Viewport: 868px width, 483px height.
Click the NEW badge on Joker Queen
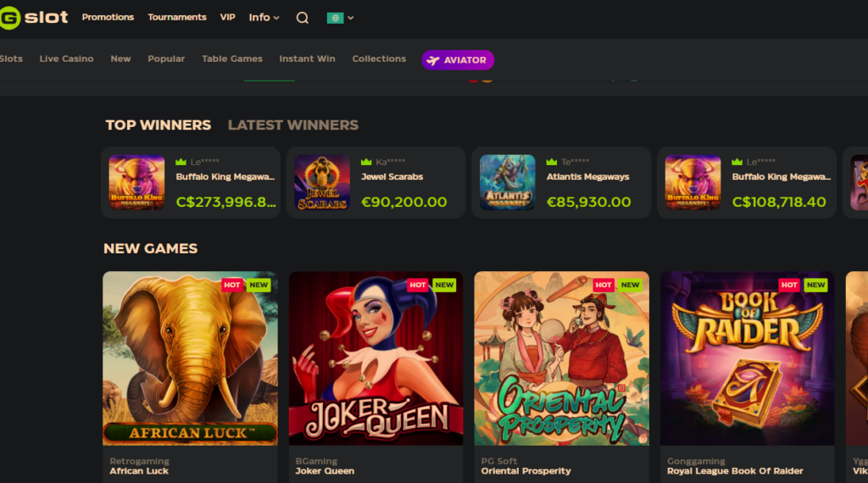point(444,285)
